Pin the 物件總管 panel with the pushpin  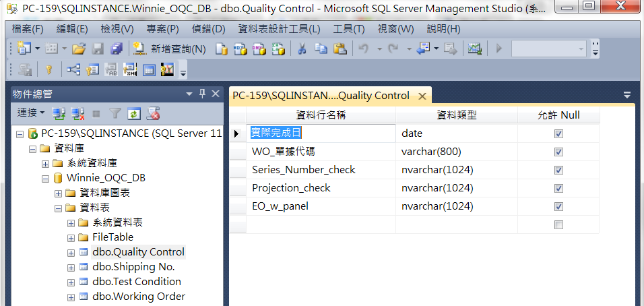202,94
